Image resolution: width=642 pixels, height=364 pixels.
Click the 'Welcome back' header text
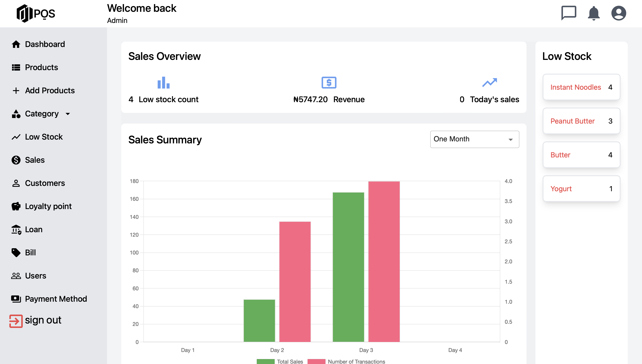tap(142, 8)
